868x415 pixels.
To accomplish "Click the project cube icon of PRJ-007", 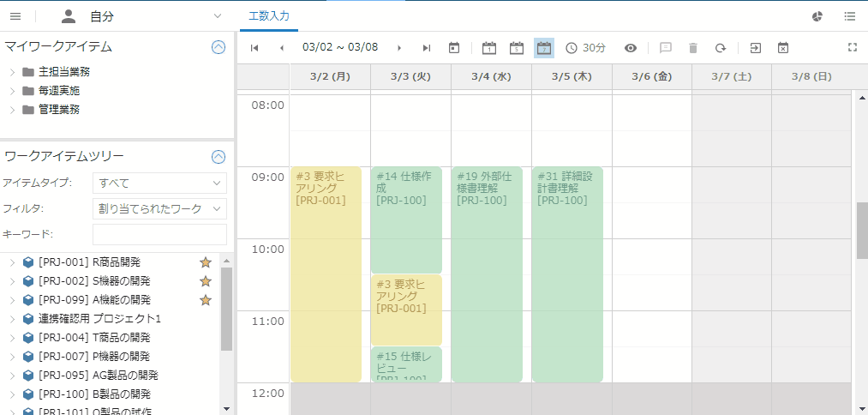I will (x=28, y=357).
